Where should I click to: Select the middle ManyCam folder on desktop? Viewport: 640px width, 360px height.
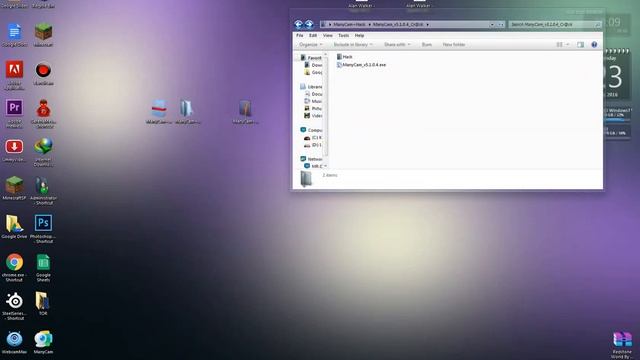187,111
